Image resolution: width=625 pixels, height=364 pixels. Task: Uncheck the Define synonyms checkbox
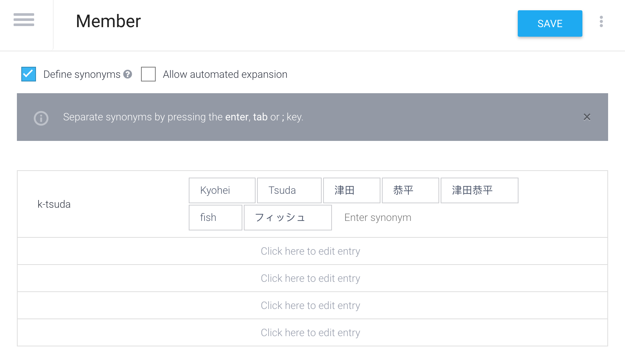[29, 74]
